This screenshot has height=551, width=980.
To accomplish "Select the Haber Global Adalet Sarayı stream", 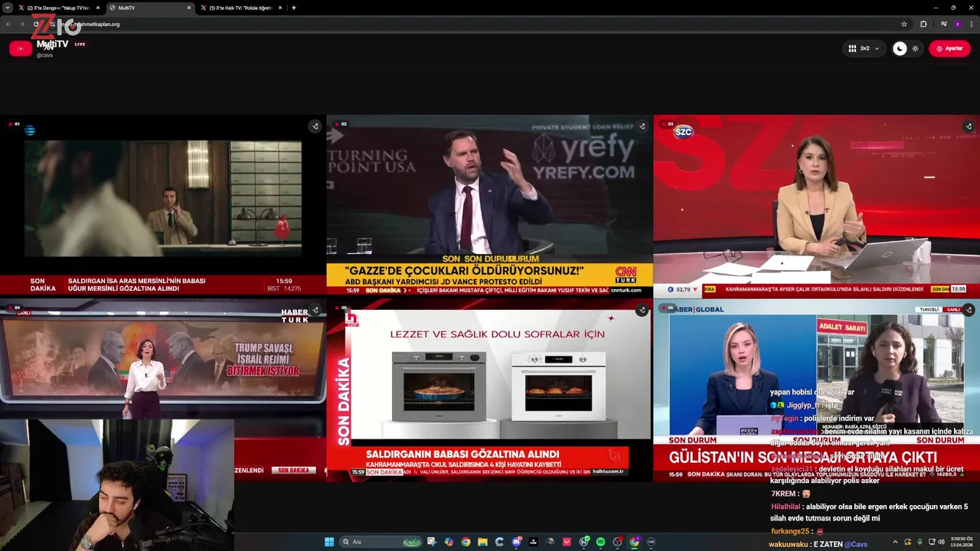I will click(x=816, y=390).
